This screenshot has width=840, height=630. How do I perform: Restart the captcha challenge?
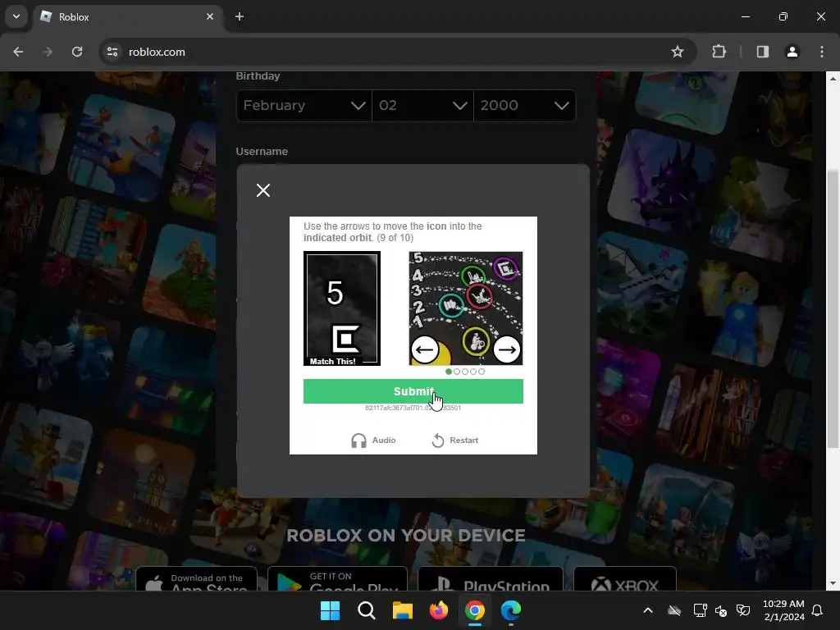coord(454,441)
